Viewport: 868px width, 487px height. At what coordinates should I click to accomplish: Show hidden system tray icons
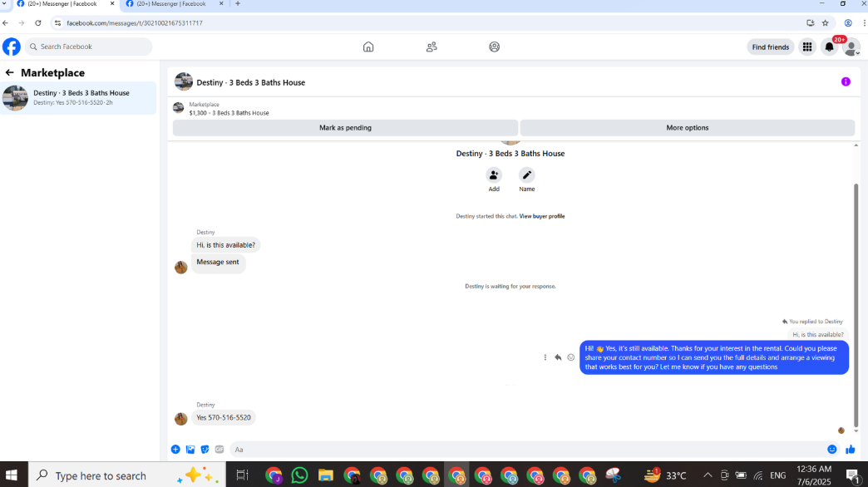click(x=708, y=475)
